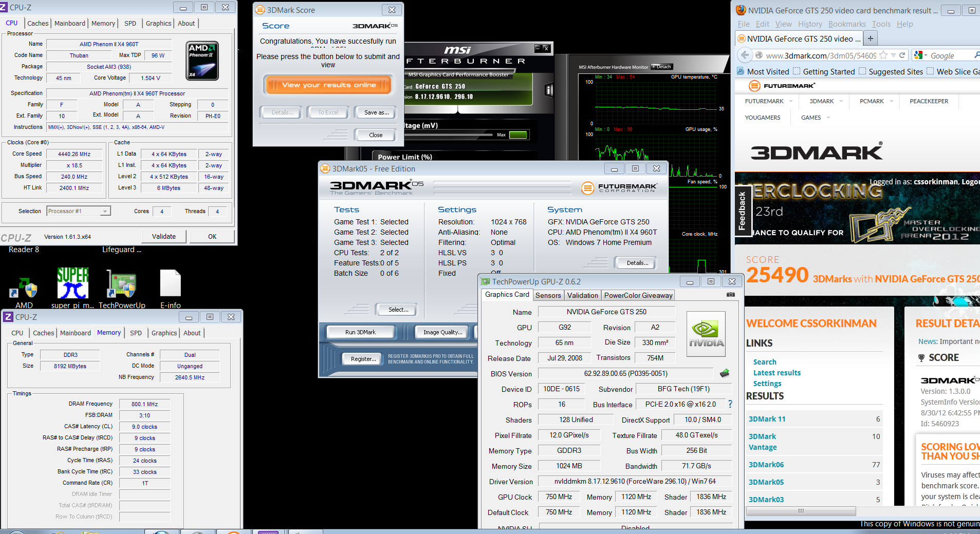Open the E-info desktop file
Screen dimensions: 980x534
pos(171,289)
